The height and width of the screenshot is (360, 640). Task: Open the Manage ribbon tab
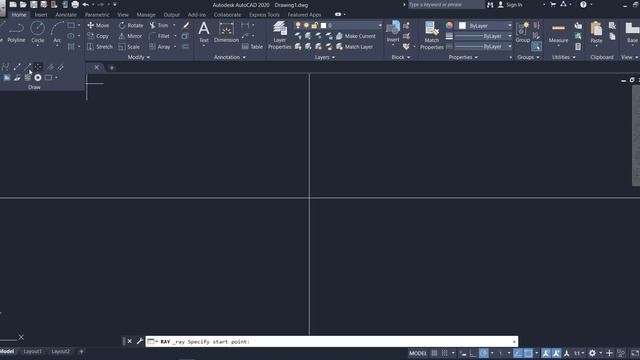146,14
